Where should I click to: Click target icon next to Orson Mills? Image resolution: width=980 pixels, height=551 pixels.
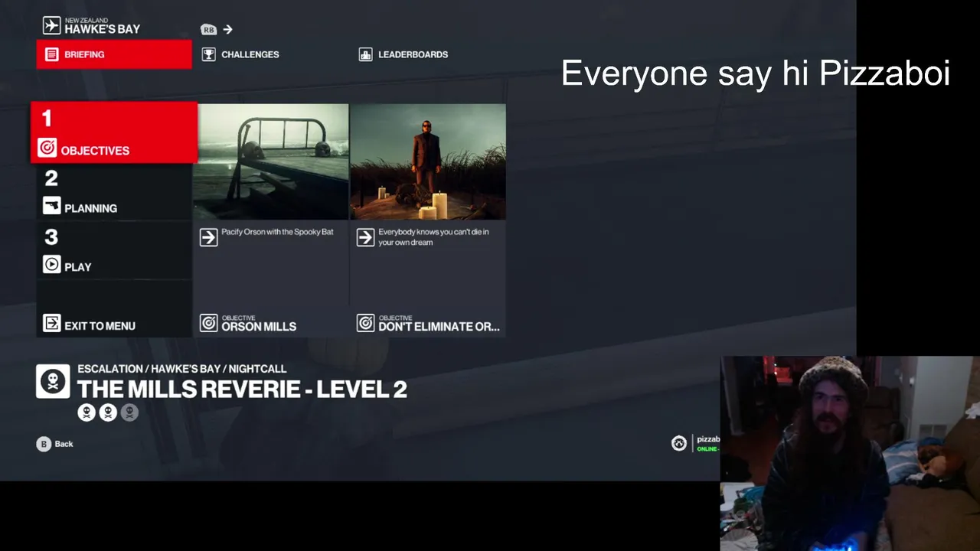pyautogui.click(x=208, y=323)
